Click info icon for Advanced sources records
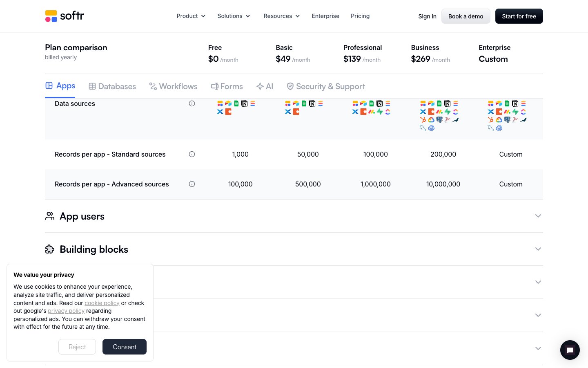Screen dimensions: 588x368 (192, 184)
